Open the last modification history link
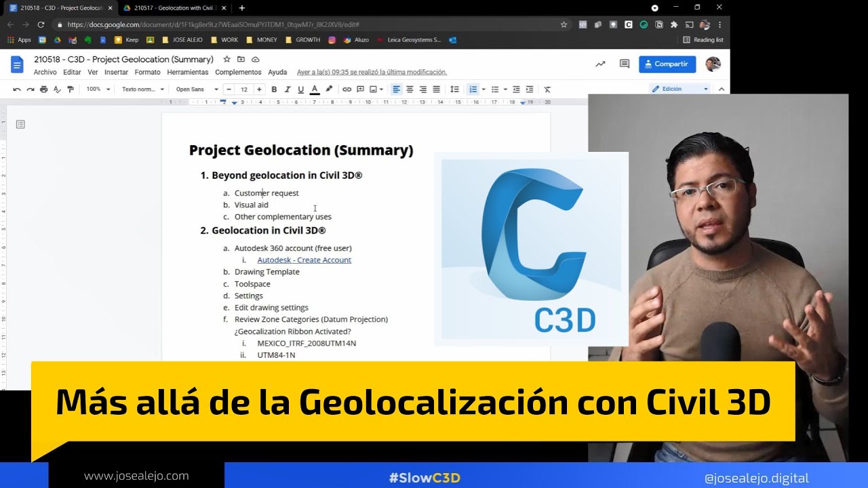 [x=372, y=72]
